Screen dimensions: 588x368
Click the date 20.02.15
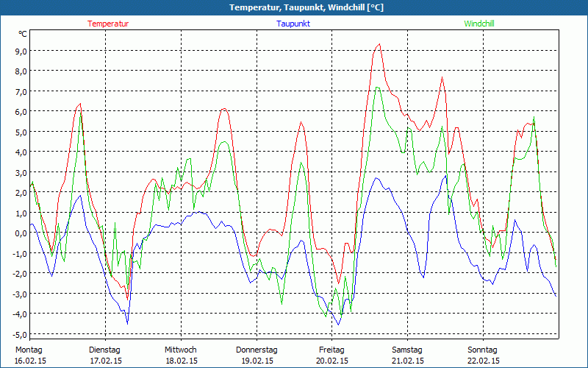point(333,361)
